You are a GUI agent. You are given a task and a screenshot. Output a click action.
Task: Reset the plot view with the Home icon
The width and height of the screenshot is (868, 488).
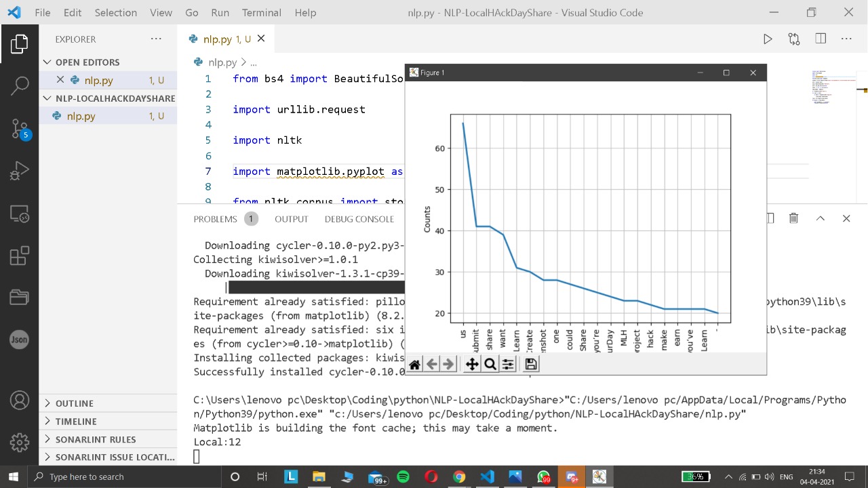414,364
